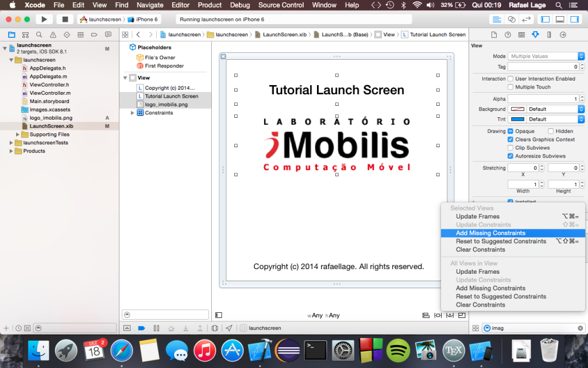This screenshot has width=588, height=368.
Task: Show the Quick Help inspector icon
Action: tap(508, 34)
